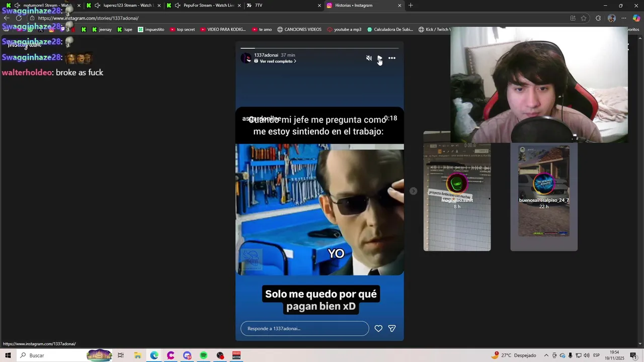Open the browser settings and more menu
The image size is (644, 362).
(x=624, y=18)
